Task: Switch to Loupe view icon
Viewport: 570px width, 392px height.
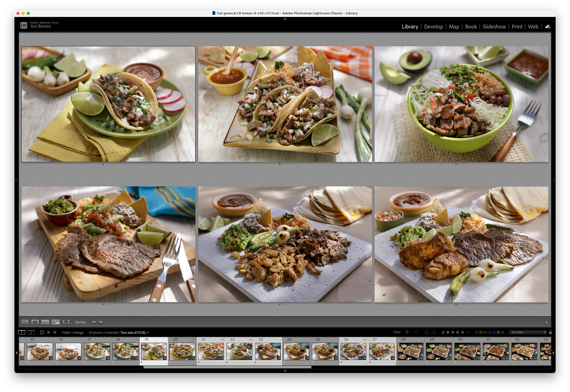Action: pos(35,322)
